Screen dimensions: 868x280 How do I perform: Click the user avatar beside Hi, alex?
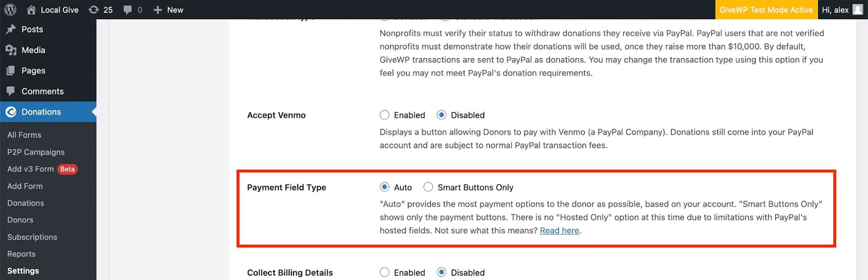(x=858, y=10)
